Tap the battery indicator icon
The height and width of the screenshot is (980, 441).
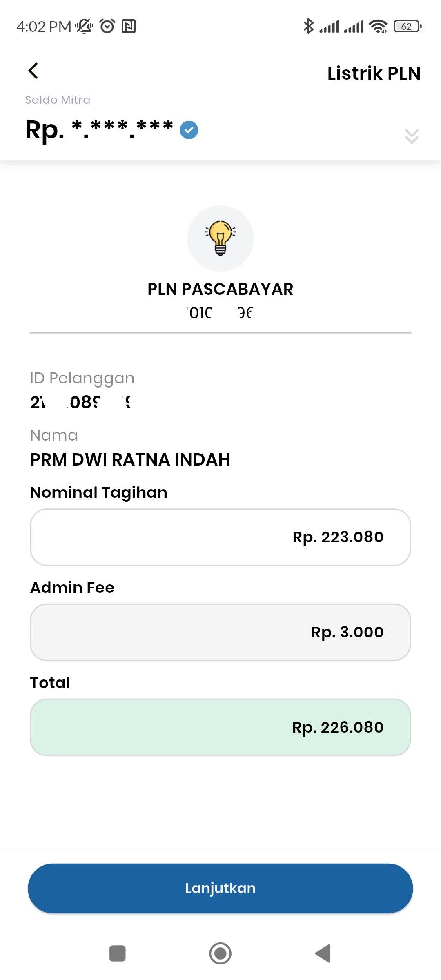pyautogui.click(x=408, y=26)
